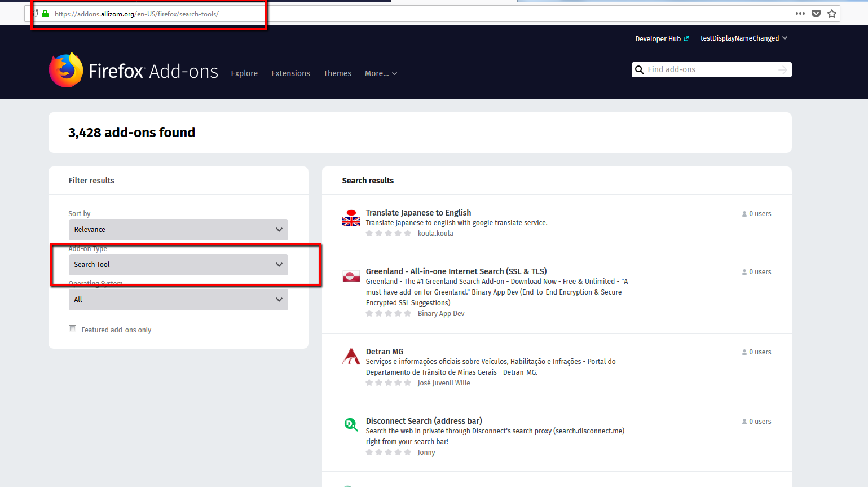Screen dimensions: 868x487
Task: Open the Extensions section
Action: pyautogui.click(x=290, y=73)
